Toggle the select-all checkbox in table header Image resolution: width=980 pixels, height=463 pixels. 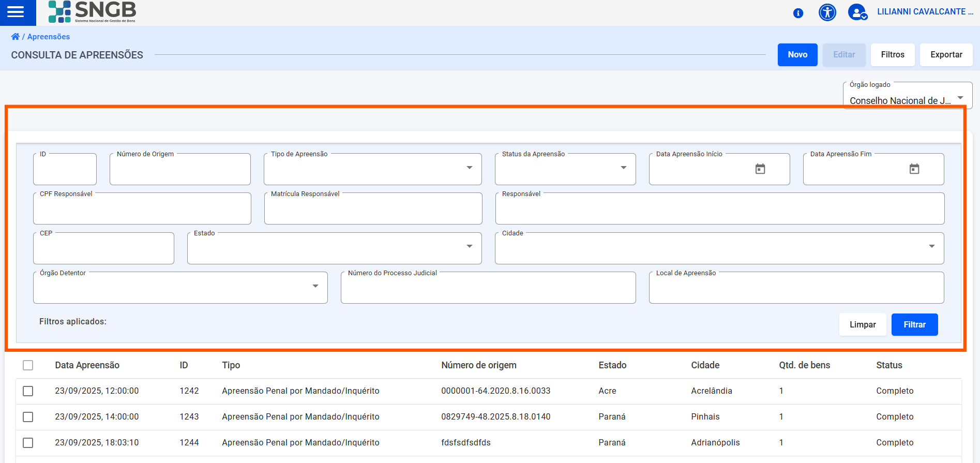[28, 365]
